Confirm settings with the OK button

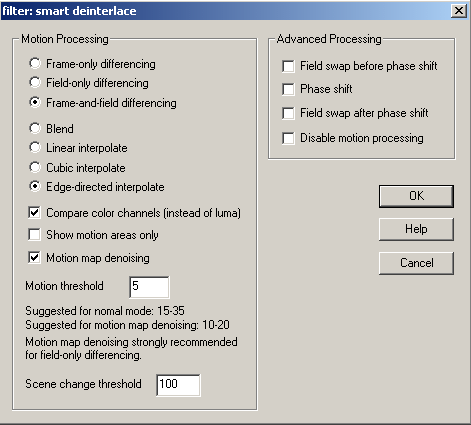coord(416,196)
